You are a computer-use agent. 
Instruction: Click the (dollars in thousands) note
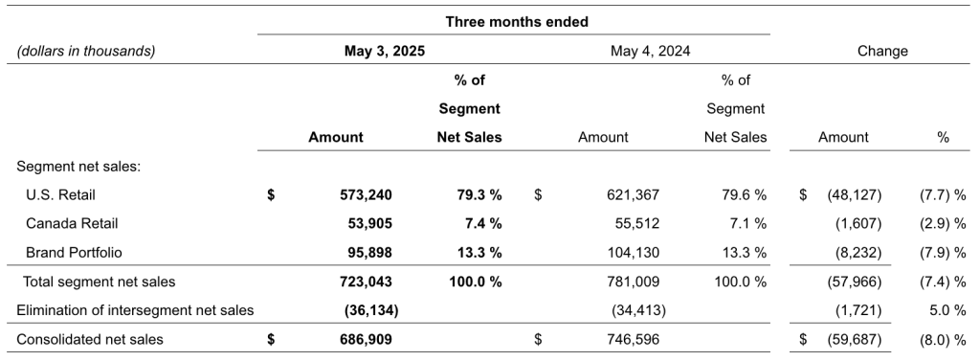click(x=85, y=52)
